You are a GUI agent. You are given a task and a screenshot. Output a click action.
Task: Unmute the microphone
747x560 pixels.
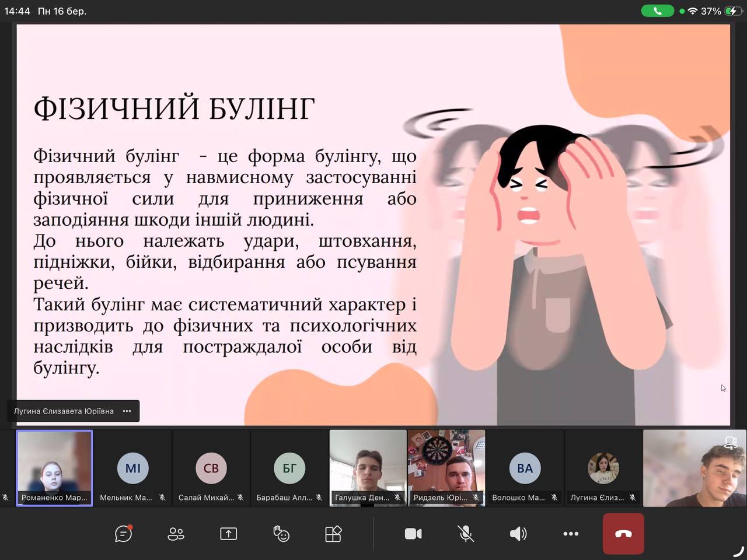pos(465,534)
